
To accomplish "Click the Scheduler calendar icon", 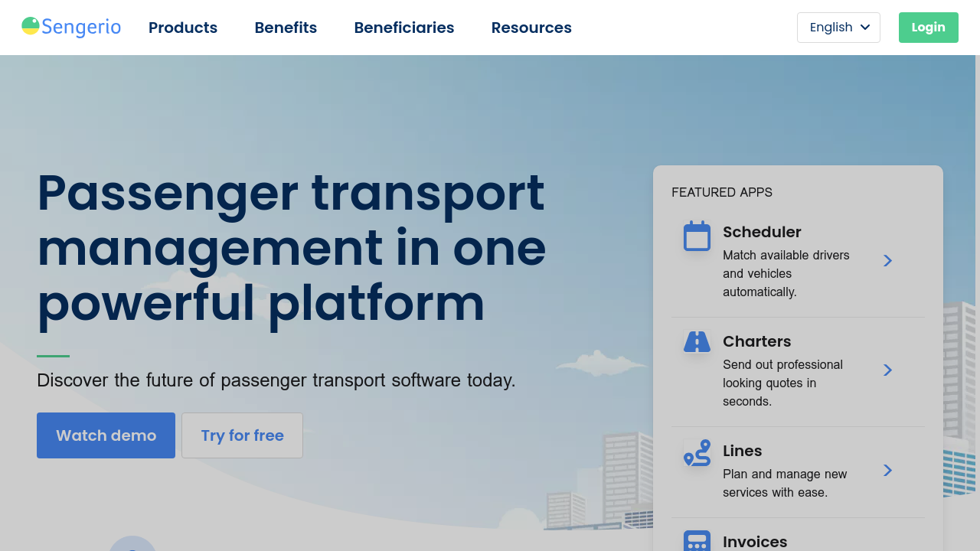I will click(x=697, y=236).
